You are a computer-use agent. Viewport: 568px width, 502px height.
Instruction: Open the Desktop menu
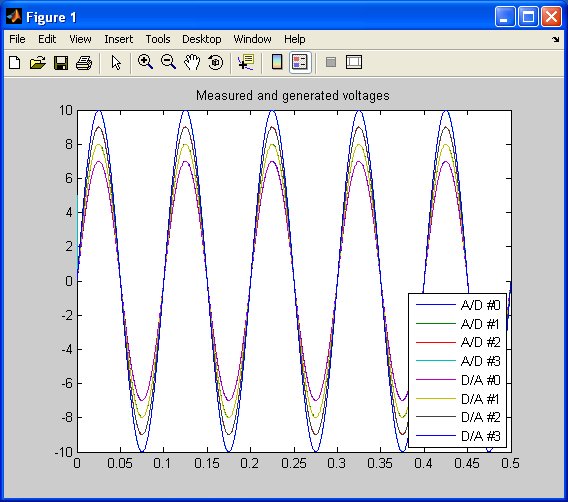pos(202,39)
